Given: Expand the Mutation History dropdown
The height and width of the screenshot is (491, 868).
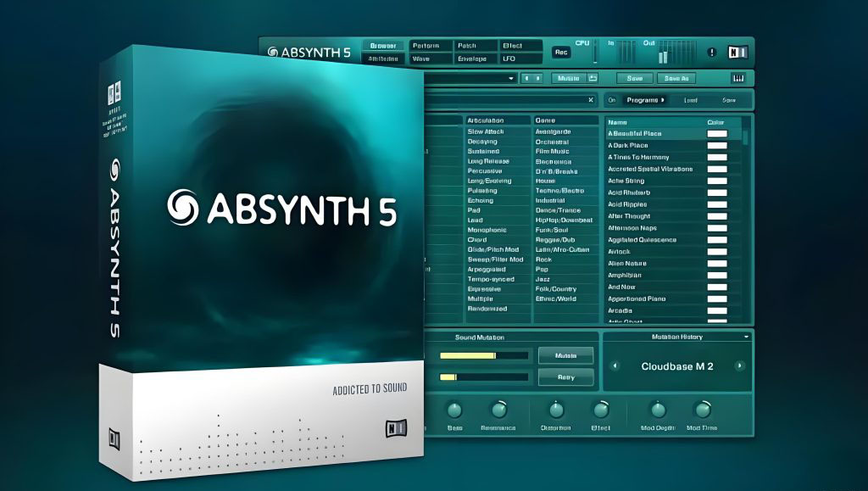Looking at the screenshot, I should (x=745, y=337).
